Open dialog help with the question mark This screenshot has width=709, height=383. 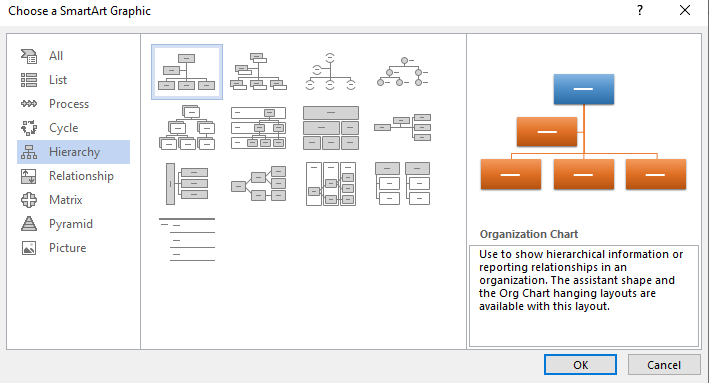[x=640, y=10]
